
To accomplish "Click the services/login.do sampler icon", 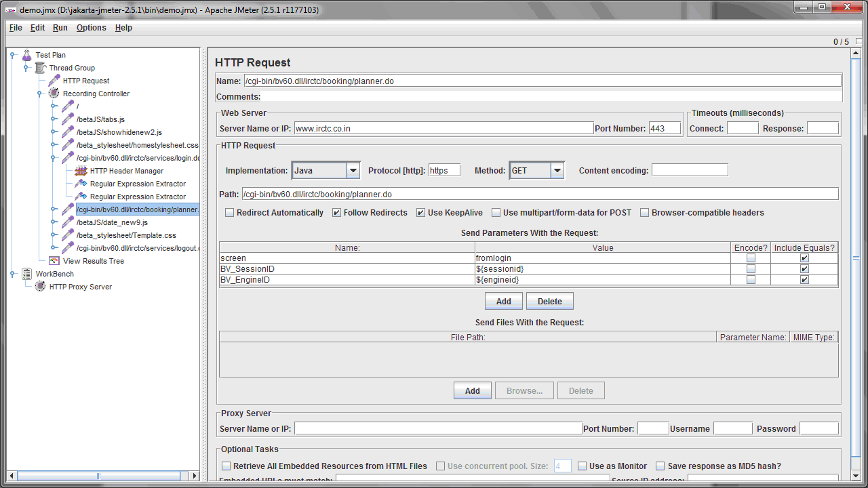I will (68, 158).
